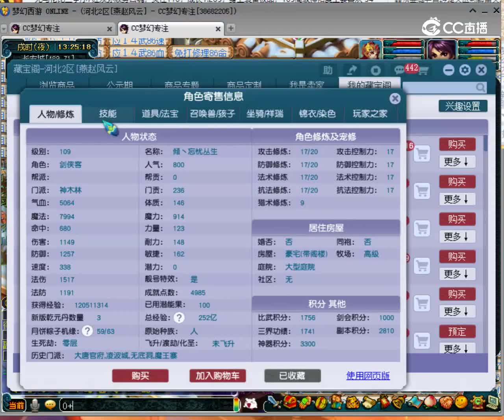Click the magnifier search icon in 藏宝阁
Viewport: 504px width, 420px height.
480,87
